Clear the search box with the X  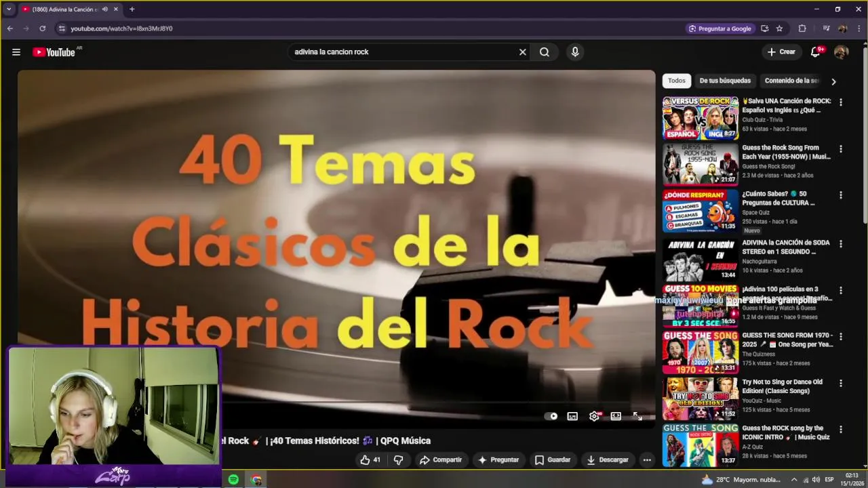coord(523,52)
